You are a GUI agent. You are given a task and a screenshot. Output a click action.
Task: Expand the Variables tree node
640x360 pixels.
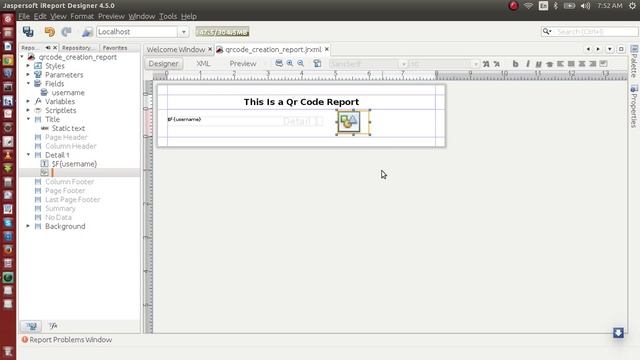coord(28,101)
